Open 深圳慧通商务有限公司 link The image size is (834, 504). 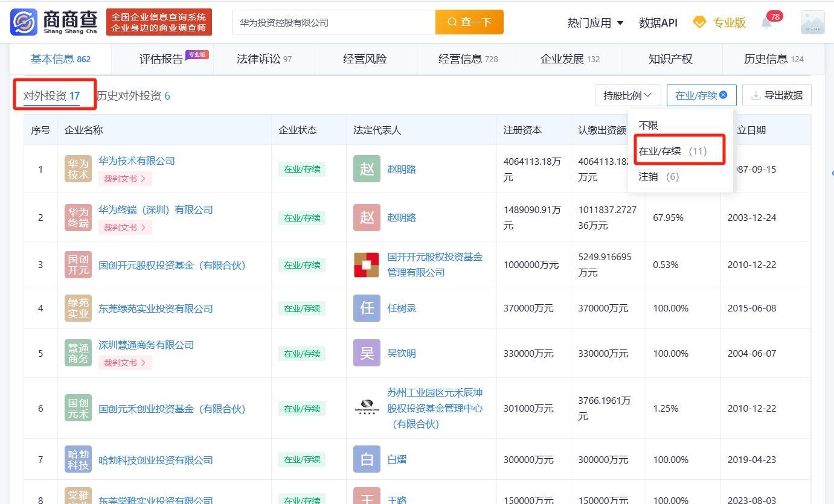[146, 345]
